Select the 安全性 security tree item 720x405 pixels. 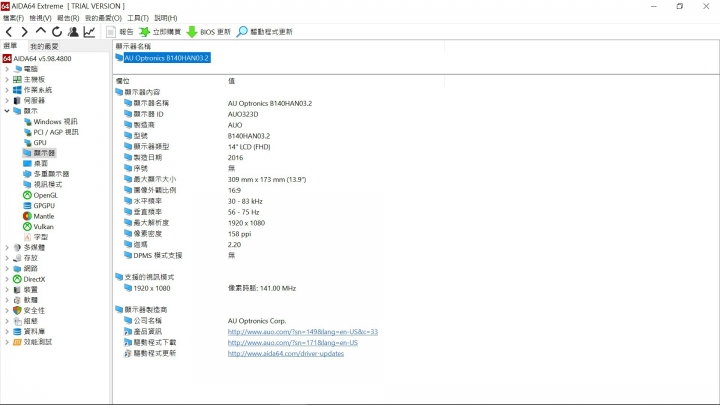coord(29,311)
